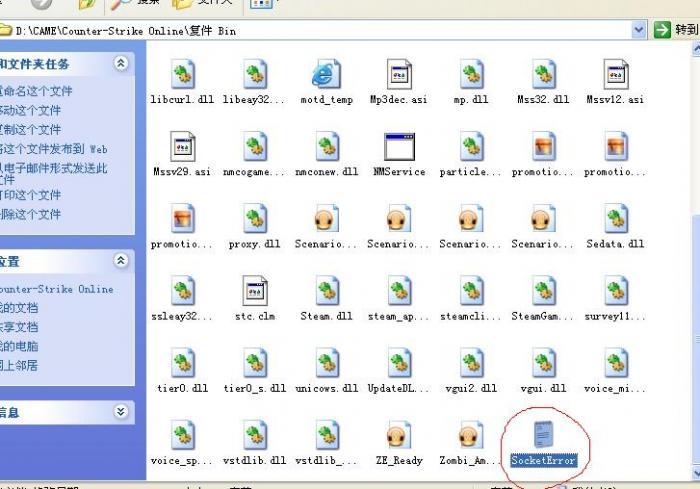Select the survey11 file icon
This screenshot has width=700, height=489.
click(x=616, y=291)
